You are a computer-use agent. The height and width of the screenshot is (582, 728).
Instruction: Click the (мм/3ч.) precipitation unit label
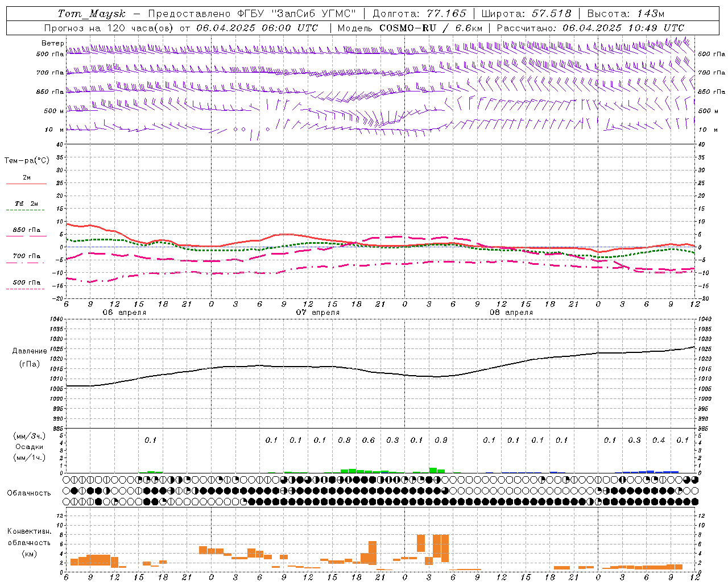29,436
